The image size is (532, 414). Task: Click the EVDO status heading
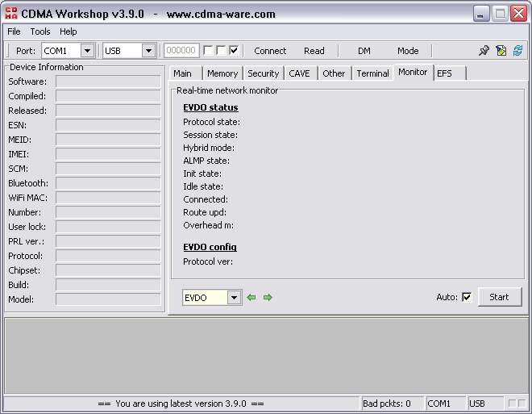210,107
